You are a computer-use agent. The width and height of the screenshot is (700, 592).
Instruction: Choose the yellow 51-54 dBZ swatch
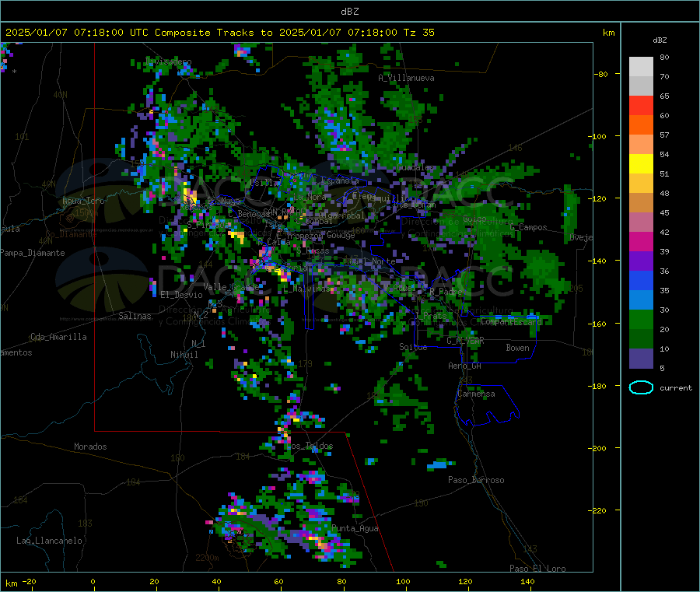pyautogui.click(x=641, y=164)
